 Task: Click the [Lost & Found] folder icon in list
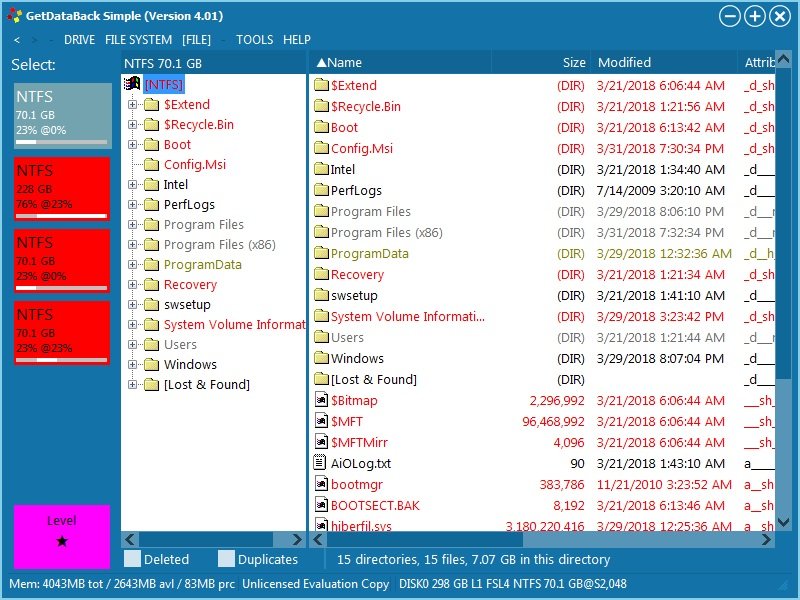(321, 379)
